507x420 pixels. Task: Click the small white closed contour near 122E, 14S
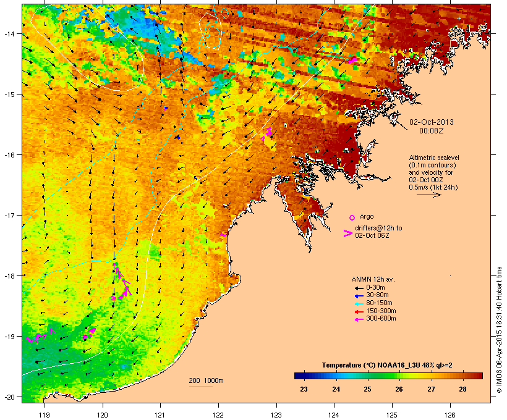pyautogui.click(x=210, y=31)
